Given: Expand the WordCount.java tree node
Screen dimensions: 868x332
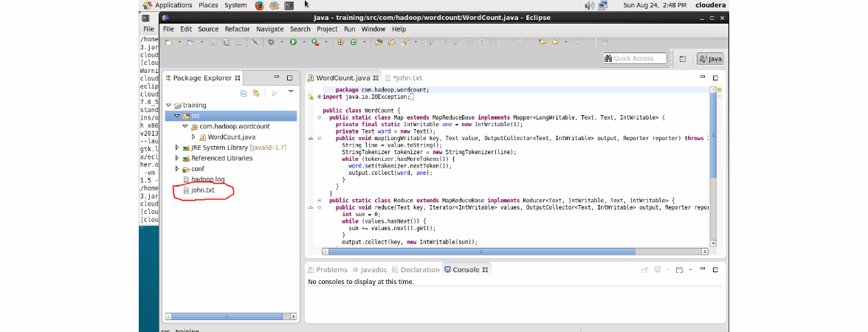Looking at the screenshot, I should tap(193, 137).
